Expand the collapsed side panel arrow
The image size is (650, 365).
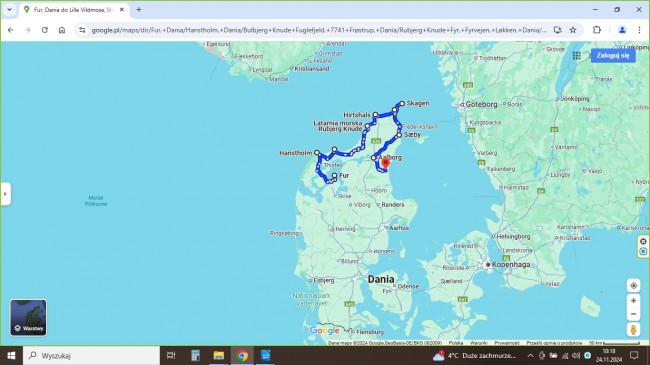5,193
